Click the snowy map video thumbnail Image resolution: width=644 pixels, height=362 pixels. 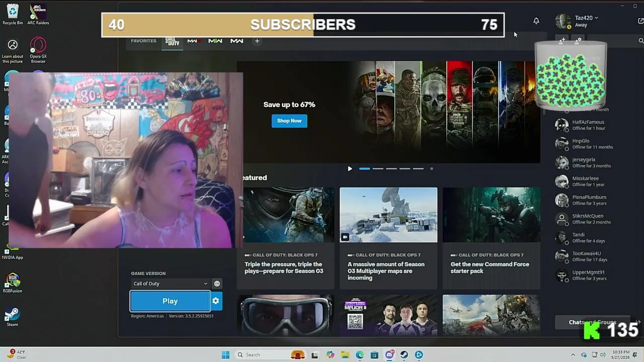[388, 215]
